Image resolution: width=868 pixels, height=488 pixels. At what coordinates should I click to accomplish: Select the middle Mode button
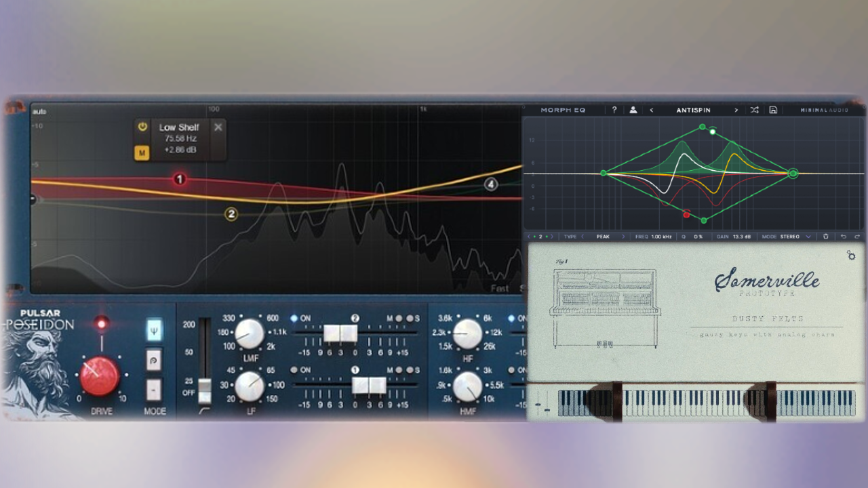[154, 359]
